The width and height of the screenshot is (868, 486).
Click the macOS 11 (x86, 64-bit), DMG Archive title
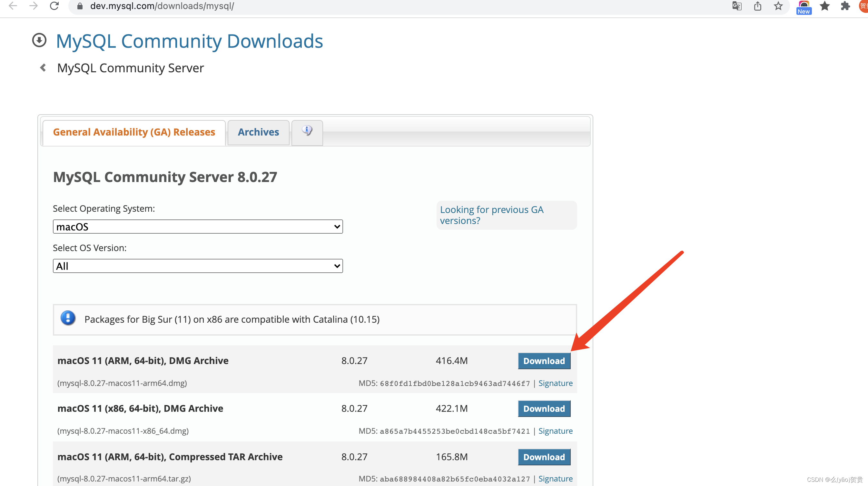(140, 409)
